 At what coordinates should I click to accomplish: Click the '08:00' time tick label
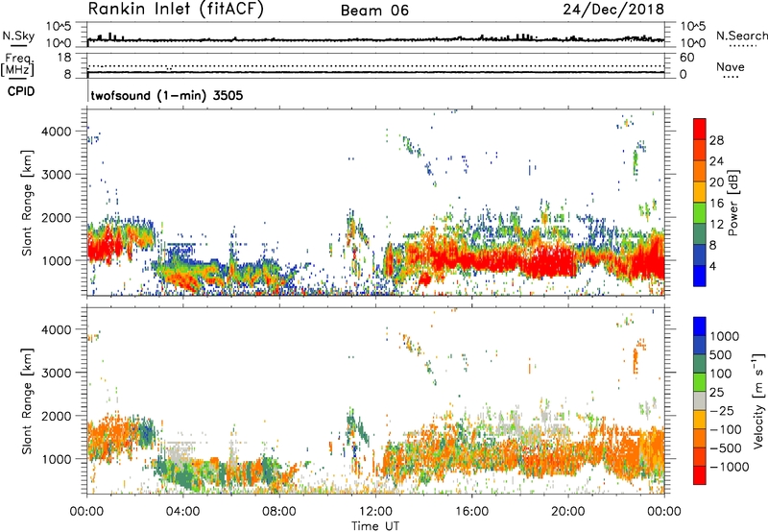point(279,512)
